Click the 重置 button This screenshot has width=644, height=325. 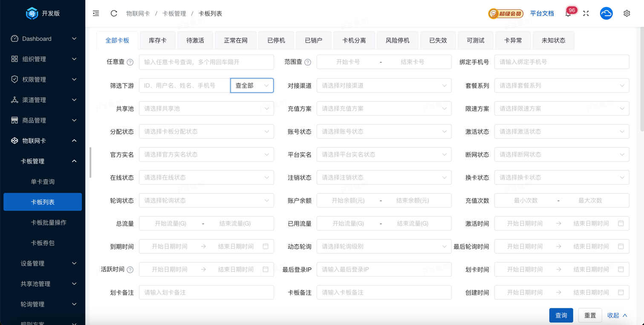point(590,315)
